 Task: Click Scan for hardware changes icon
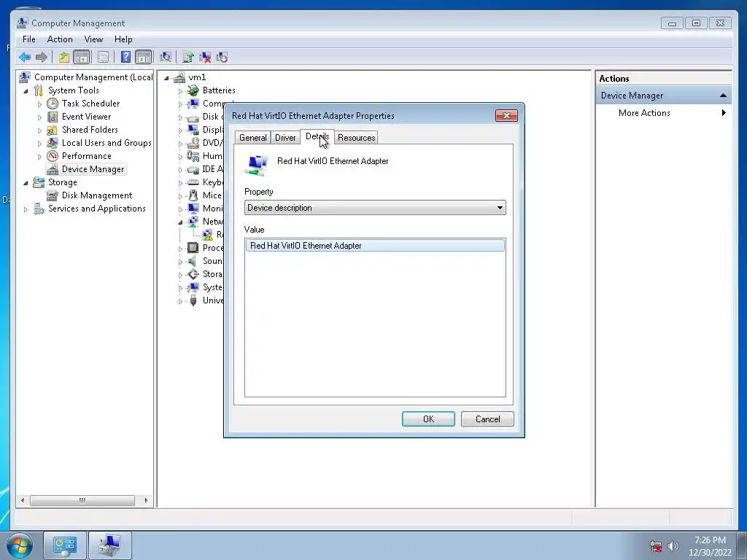tap(166, 58)
